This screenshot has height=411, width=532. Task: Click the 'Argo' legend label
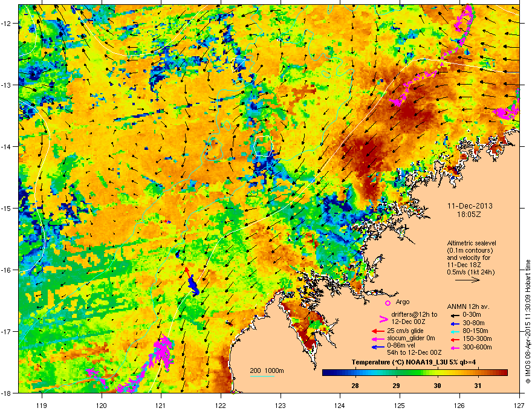(x=403, y=302)
